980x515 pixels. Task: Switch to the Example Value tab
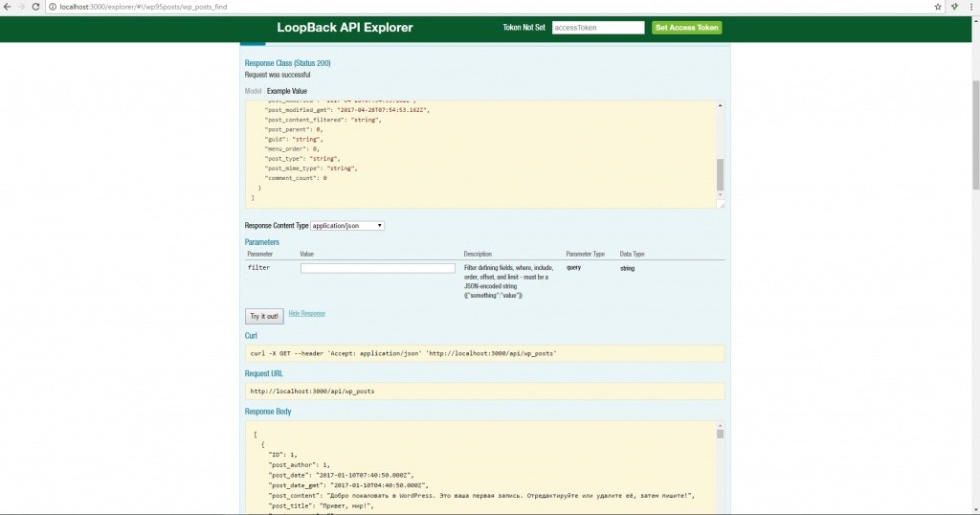(x=287, y=91)
